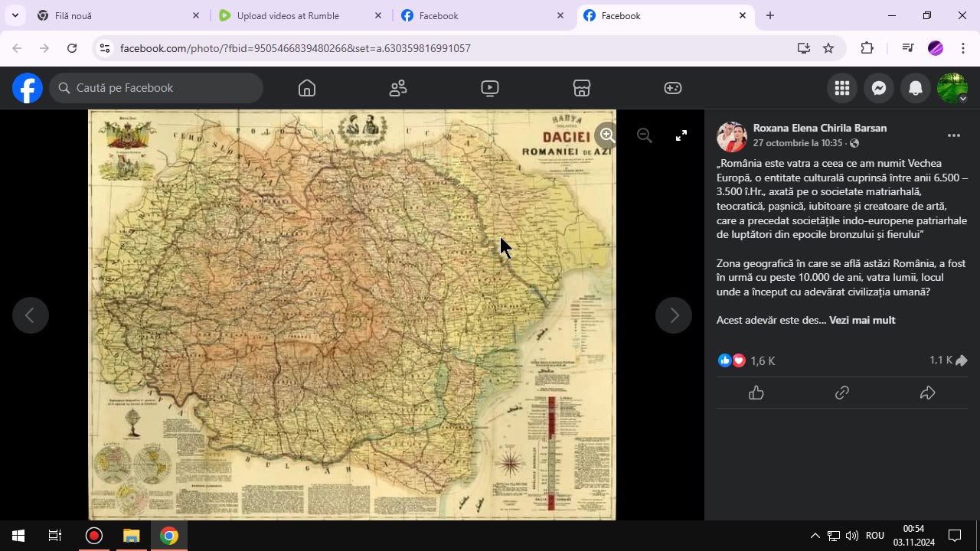This screenshot has width=980, height=551.
Task: Open the taskbar clock and date
Action: point(913,536)
